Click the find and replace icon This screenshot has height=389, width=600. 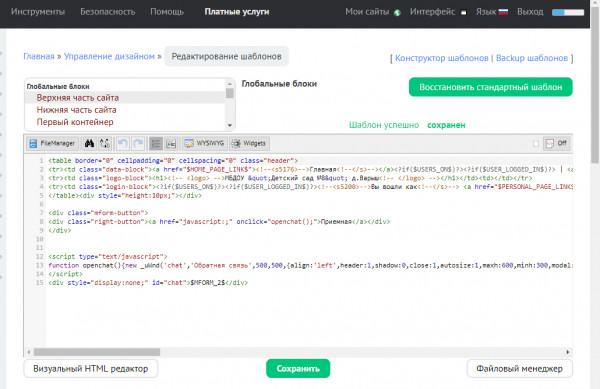pyautogui.click(x=104, y=143)
